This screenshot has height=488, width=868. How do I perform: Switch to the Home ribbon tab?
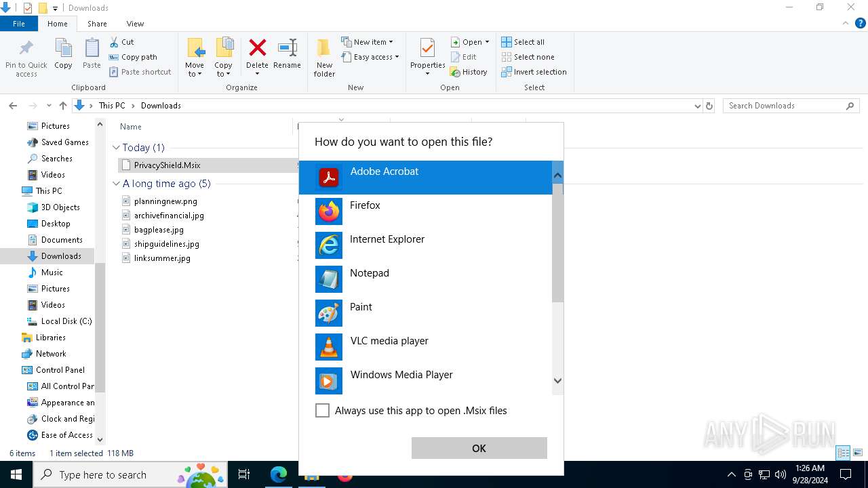tap(57, 24)
